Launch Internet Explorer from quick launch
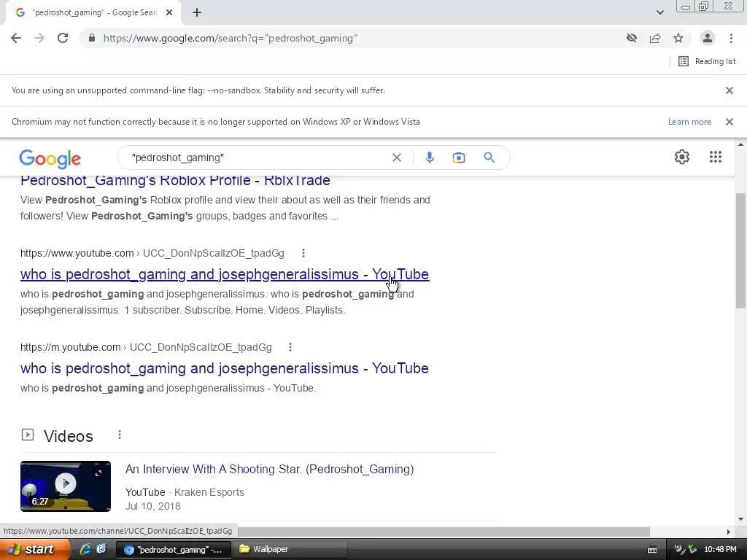 click(85, 549)
